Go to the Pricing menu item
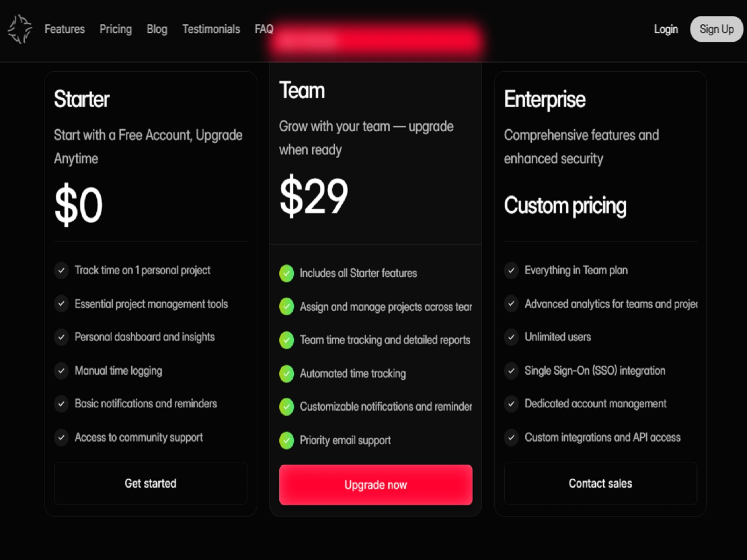Viewport: 747px width, 560px height. coord(115,29)
